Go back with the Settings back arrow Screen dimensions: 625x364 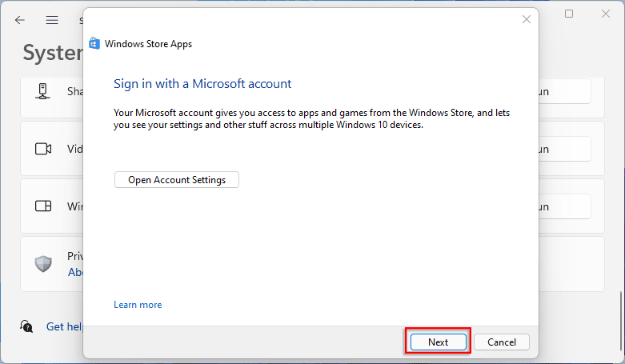[20, 19]
